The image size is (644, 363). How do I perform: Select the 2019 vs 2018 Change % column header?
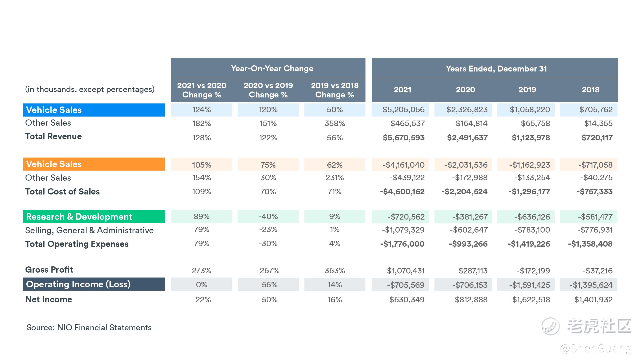coord(334,90)
